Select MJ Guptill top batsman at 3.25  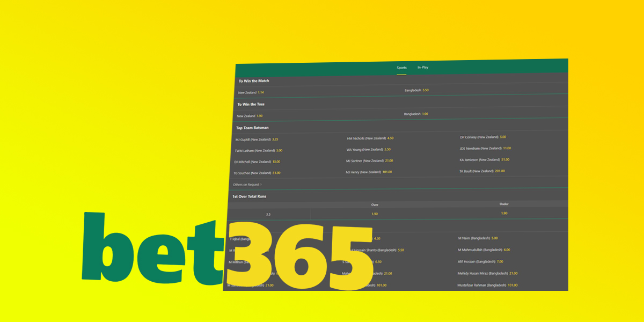pos(257,140)
